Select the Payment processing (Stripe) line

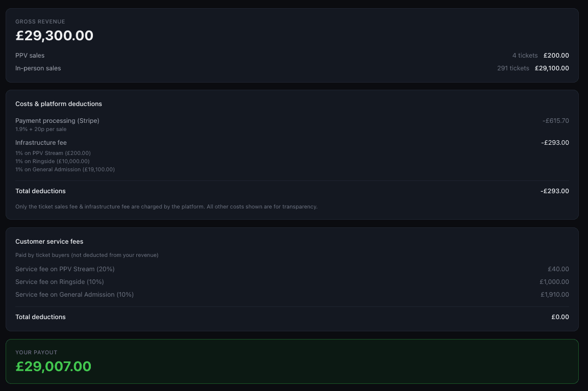(x=57, y=121)
